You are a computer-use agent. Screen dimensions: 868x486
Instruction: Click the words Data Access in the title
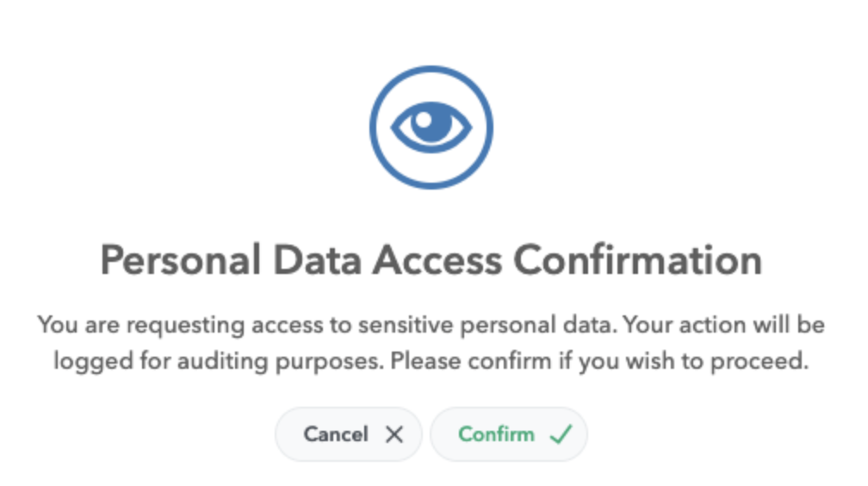(387, 260)
